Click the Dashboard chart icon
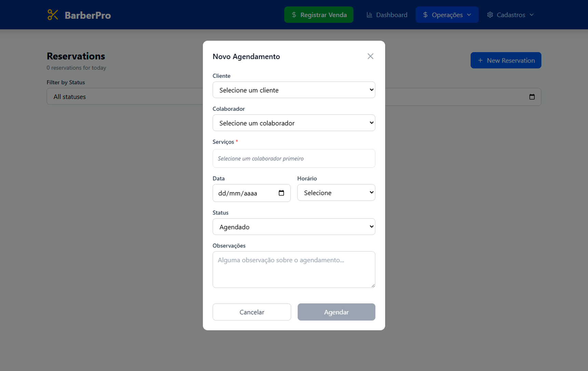The image size is (588, 371). pyautogui.click(x=369, y=15)
